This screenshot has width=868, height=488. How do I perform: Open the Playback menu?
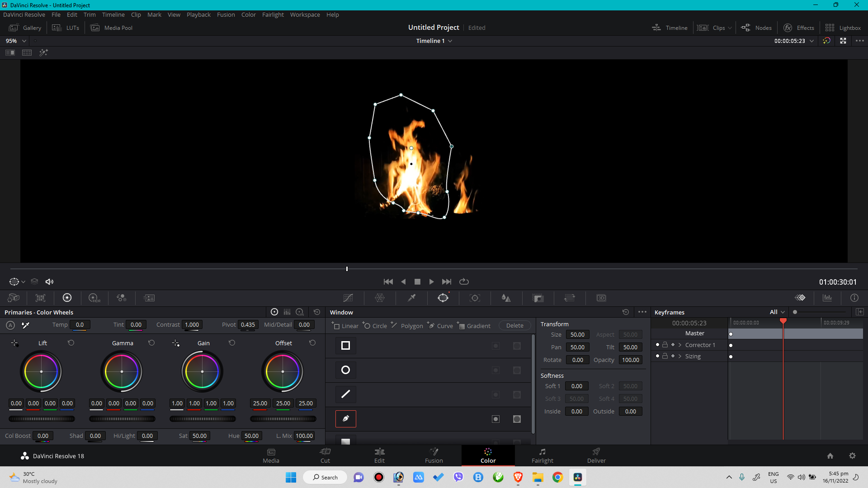(x=198, y=14)
